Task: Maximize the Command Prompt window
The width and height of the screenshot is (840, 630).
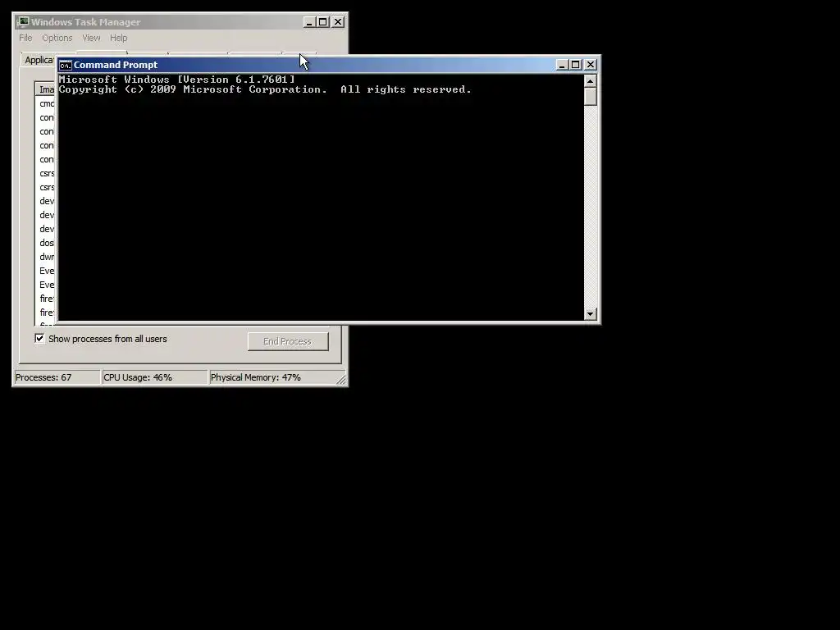Action: click(576, 65)
